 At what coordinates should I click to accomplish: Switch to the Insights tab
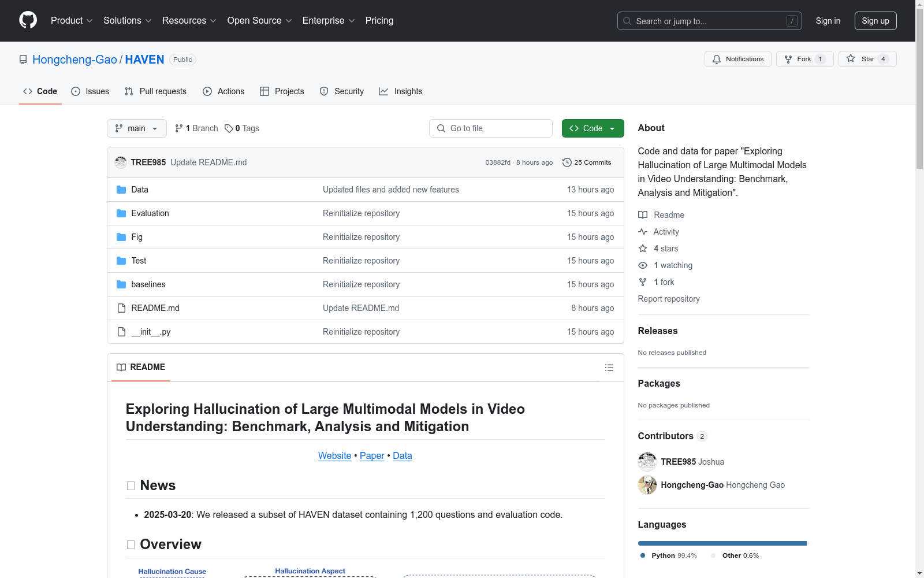(401, 91)
